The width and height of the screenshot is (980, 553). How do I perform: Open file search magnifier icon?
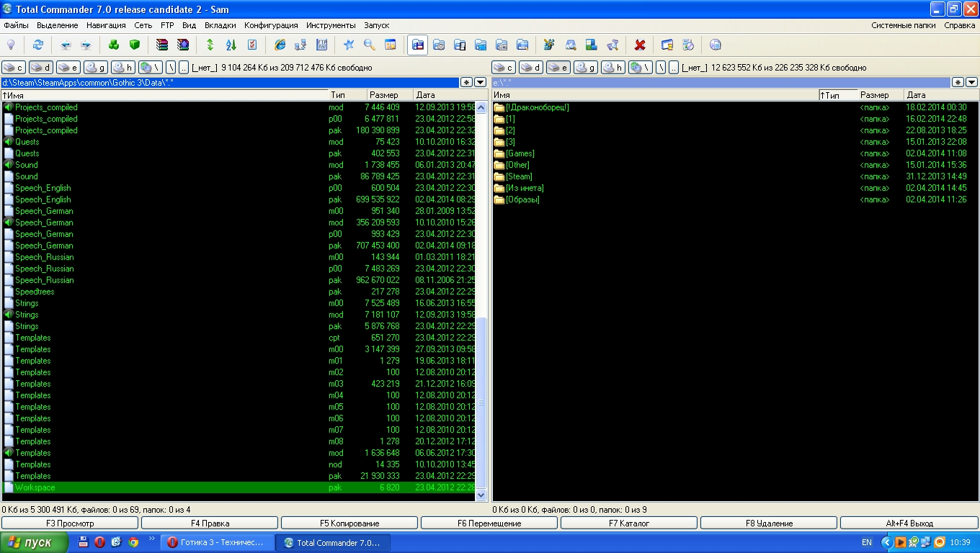pyautogui.click(x=370, y=45)
